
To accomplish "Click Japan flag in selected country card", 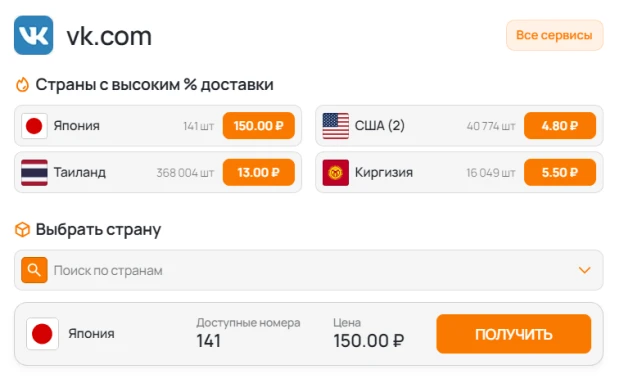I will pyautogui.click(x=42, y=334).
